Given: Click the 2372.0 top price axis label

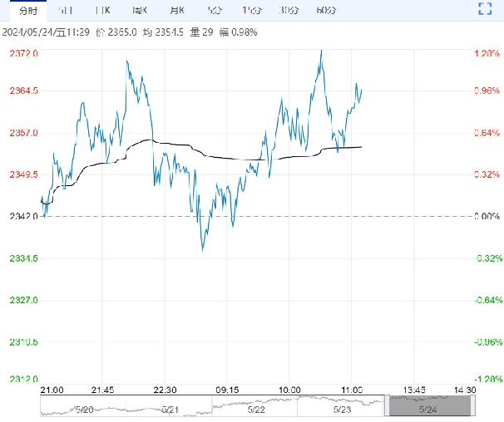Looking at the screenshot, I should 24,53.
